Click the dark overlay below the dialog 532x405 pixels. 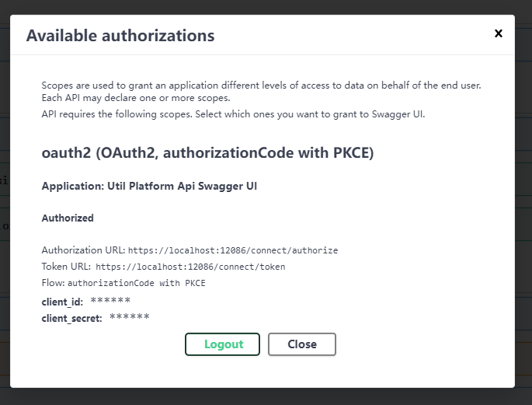[266, 396]
